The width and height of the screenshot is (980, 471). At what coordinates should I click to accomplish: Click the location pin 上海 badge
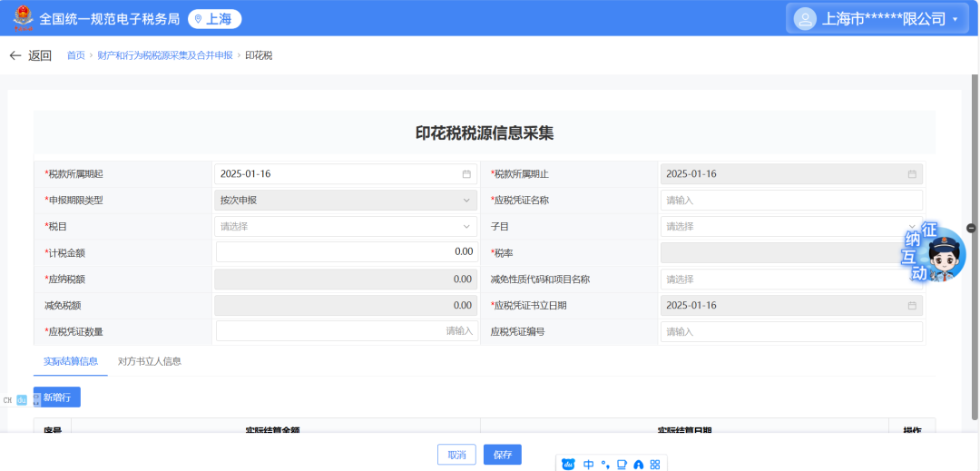coord(214,19)
